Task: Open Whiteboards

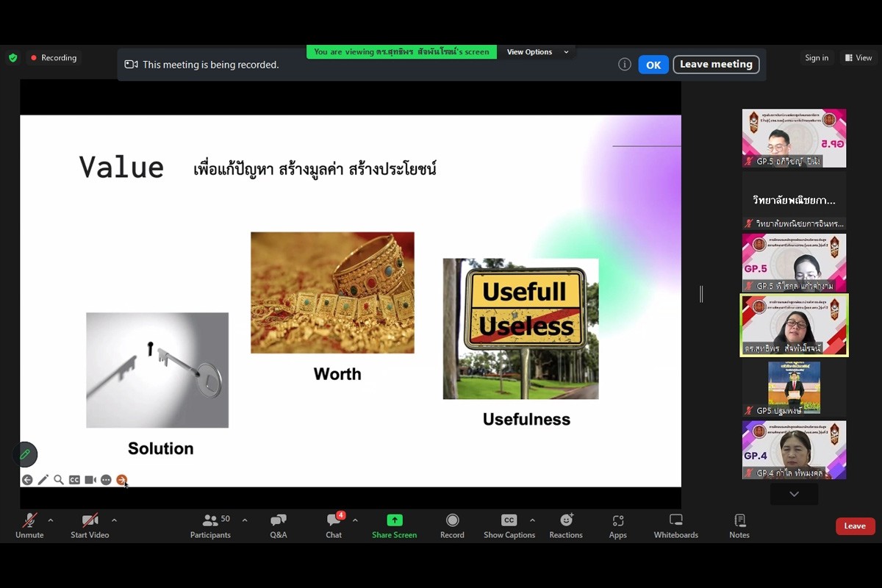Action: click(x=675, y=526)
